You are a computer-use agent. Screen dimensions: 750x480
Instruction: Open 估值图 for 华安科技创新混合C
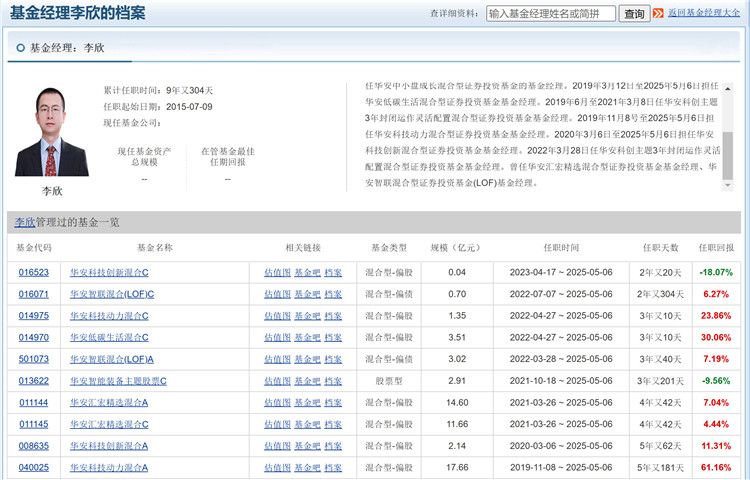coord(277,272)
